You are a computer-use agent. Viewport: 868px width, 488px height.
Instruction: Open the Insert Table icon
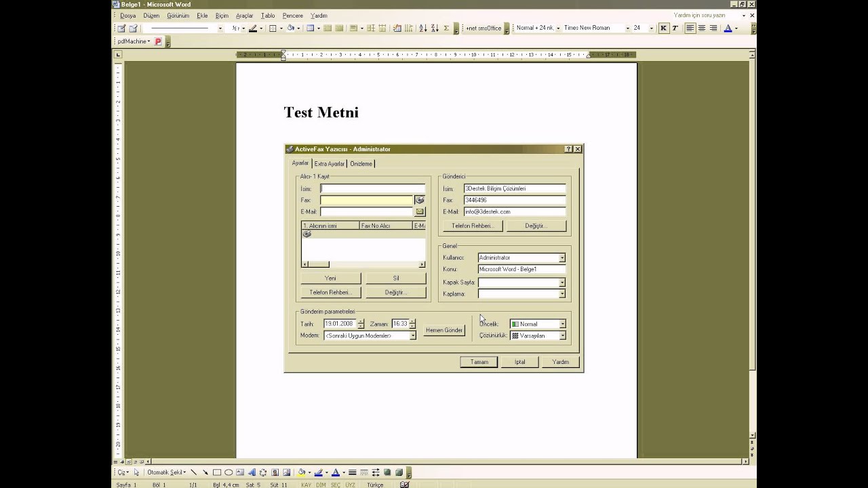click(x=310, y=28)
